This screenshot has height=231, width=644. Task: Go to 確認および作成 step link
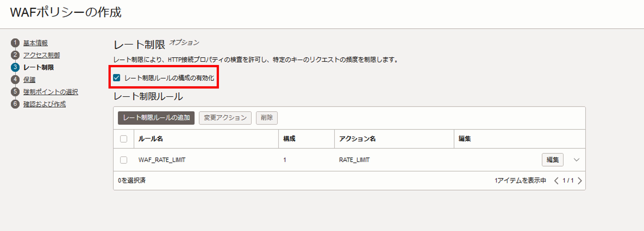point(44,104)
